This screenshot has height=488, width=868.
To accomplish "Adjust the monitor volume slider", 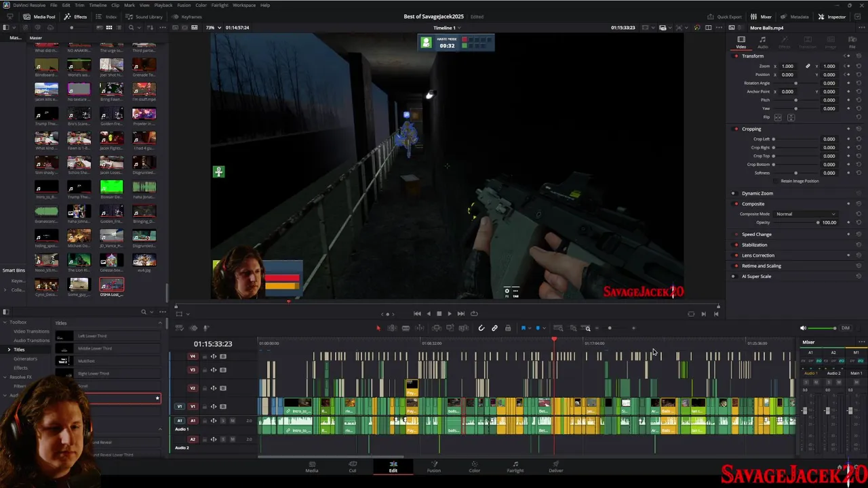I will 823,328.
